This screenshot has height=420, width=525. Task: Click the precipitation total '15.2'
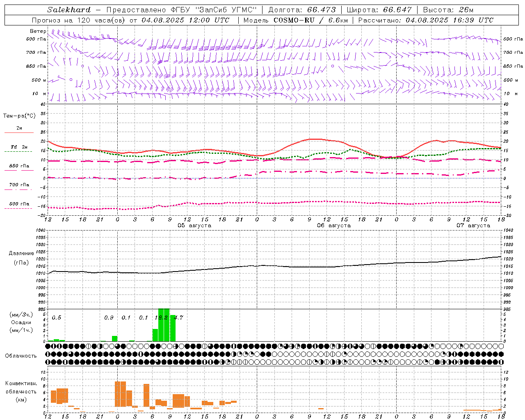(161, 317)
